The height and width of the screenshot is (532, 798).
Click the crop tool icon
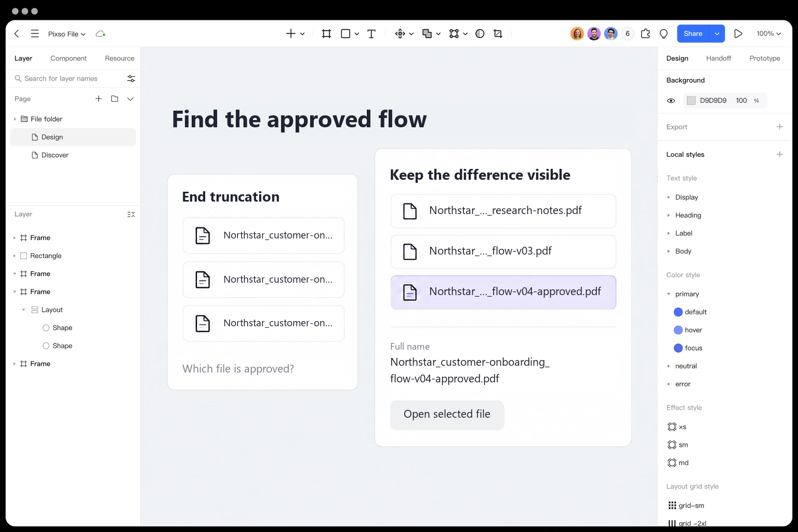[x=498, y=34]
